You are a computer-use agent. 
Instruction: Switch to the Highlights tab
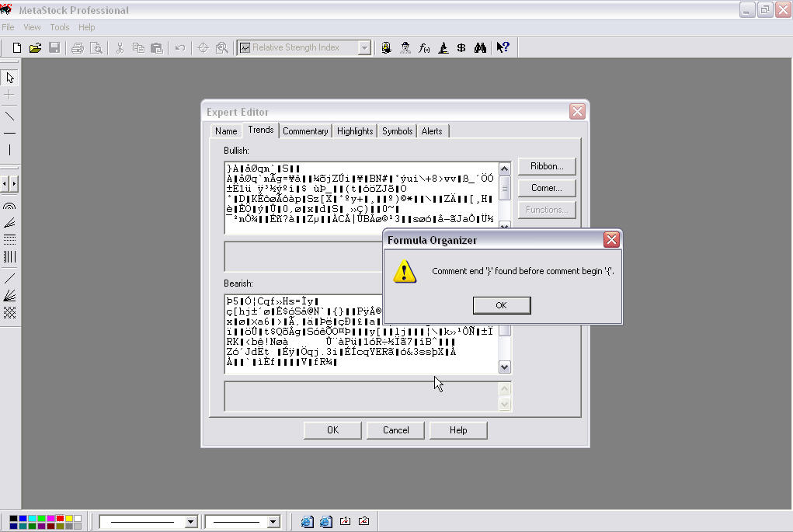click(x=355, y=131)
